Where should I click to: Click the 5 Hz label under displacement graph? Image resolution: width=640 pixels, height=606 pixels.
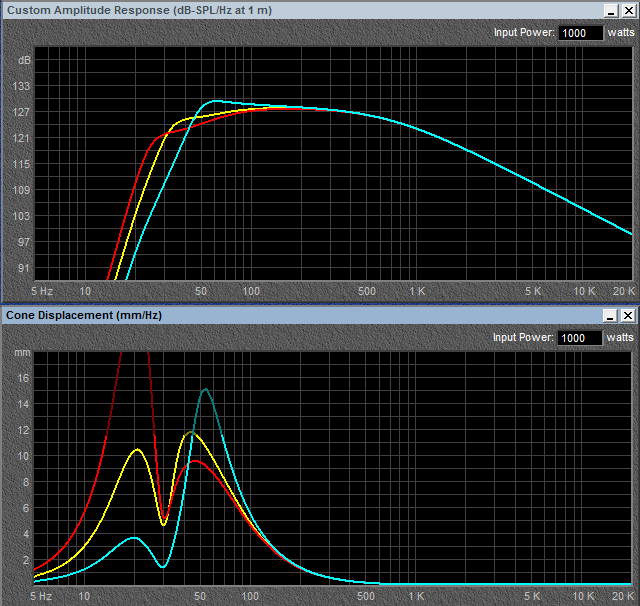pyautogui.click(x=41, y=596)
